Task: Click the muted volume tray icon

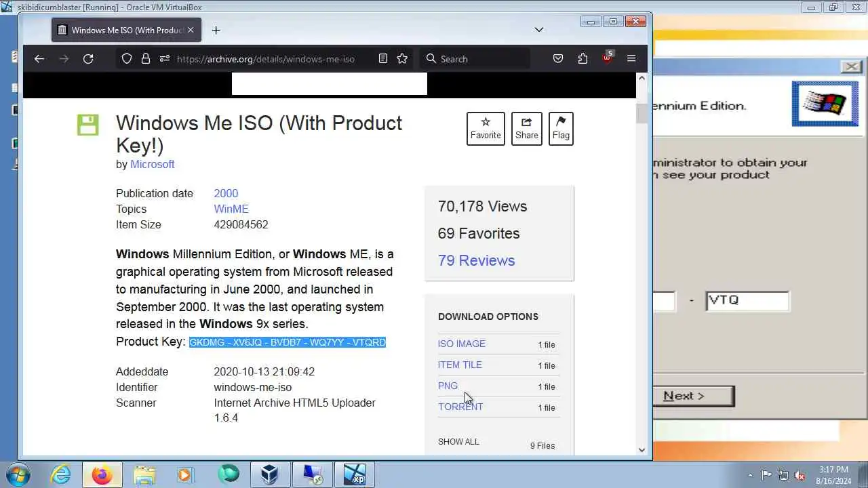Action: click(800, 475)
